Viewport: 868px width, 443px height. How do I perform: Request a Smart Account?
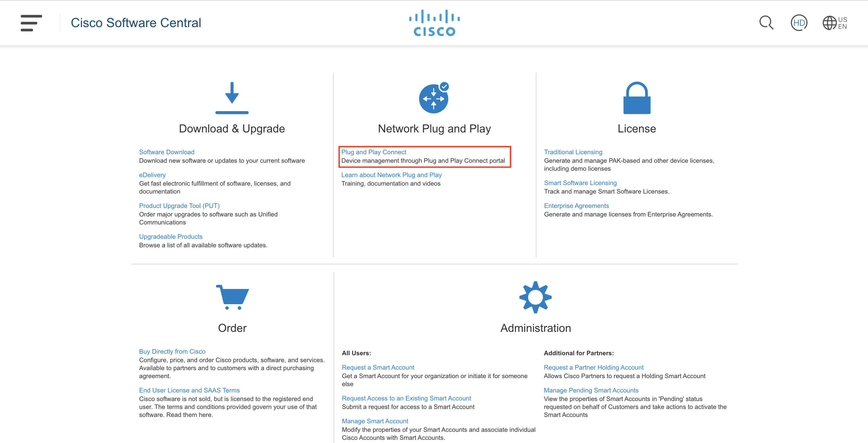coord(378,367)
